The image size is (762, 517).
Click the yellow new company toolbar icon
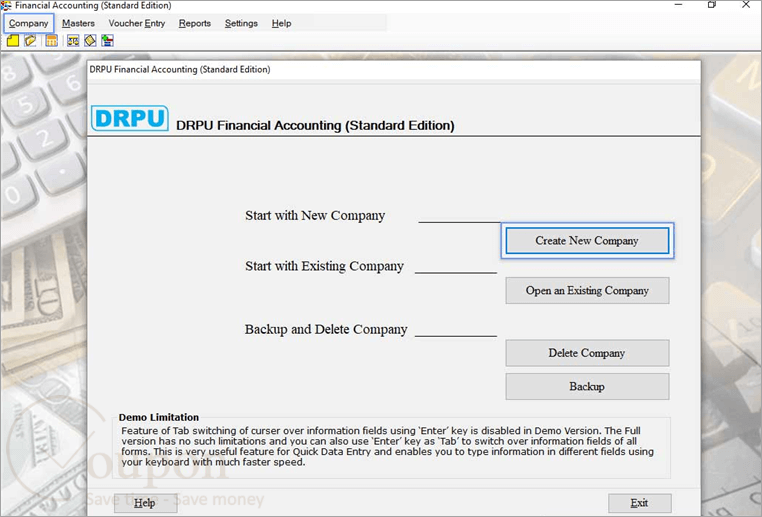(13, 41)
